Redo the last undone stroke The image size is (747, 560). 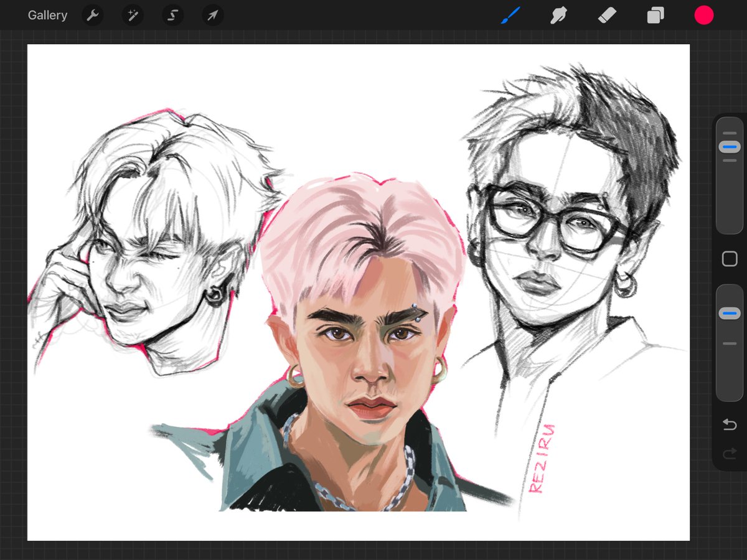click(x=730, y=455)
